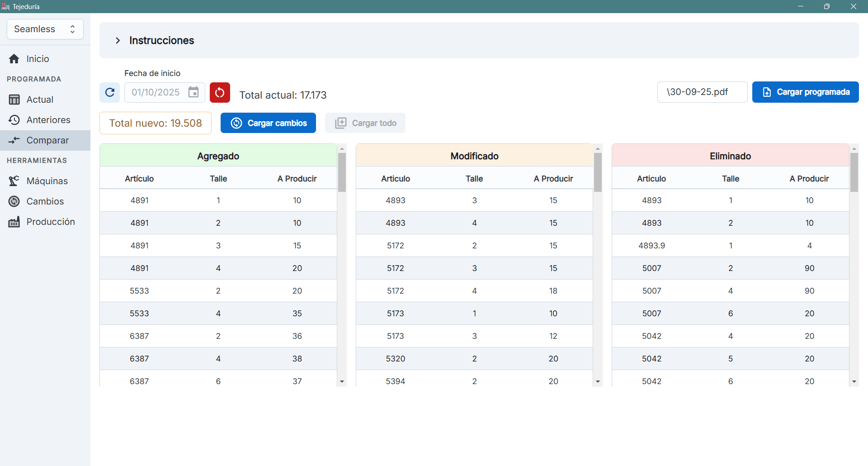Image resolution: width=868 pixels, height=466 pixels.
Task: Go to Inicio home page
Action: pos(38,59)
